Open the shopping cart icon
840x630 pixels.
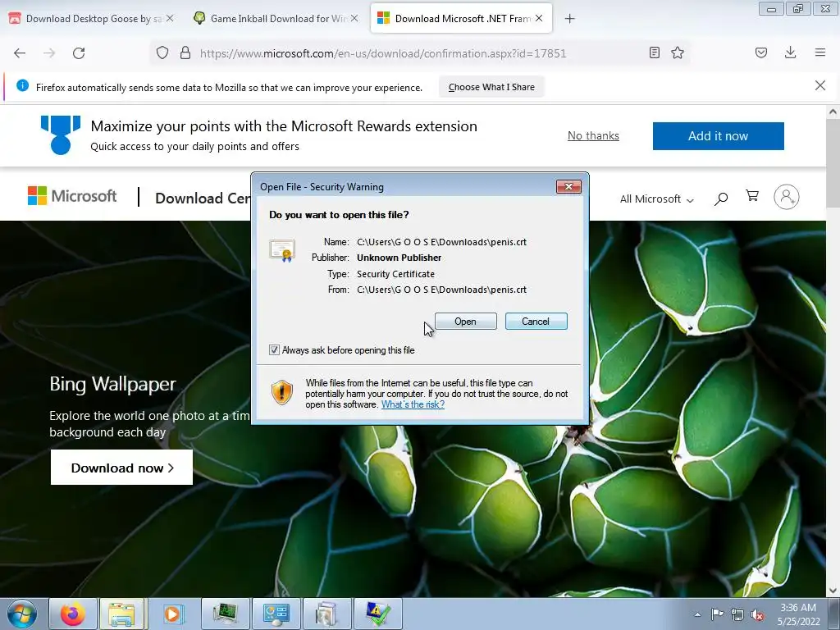(752, 196)
